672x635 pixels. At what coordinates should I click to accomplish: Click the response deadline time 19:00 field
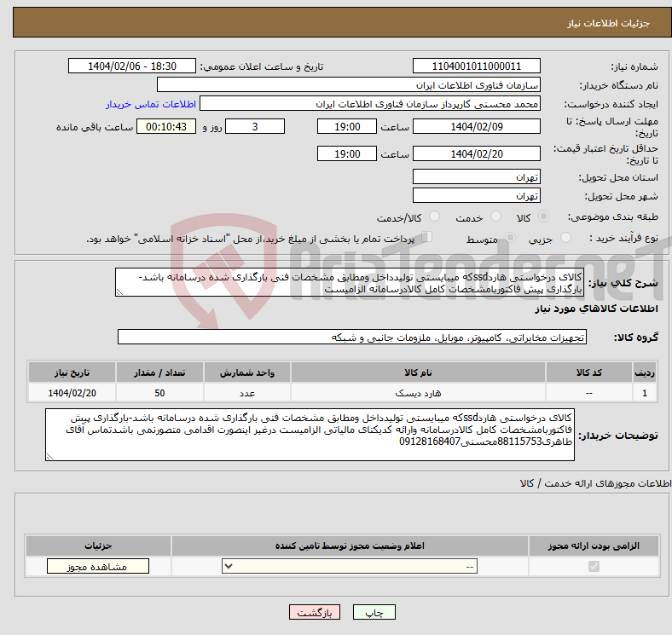pos(347,127)
